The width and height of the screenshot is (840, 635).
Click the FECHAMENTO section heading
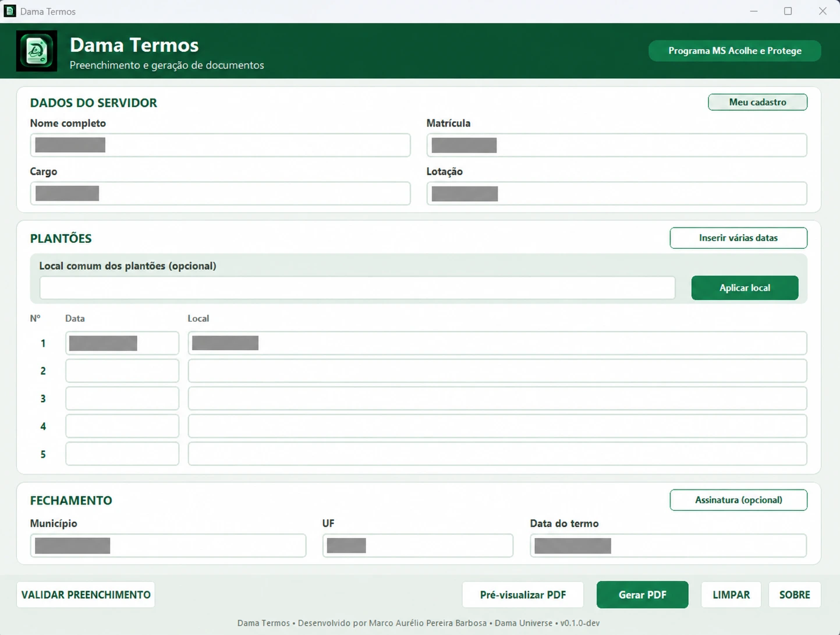pos(71,500)
